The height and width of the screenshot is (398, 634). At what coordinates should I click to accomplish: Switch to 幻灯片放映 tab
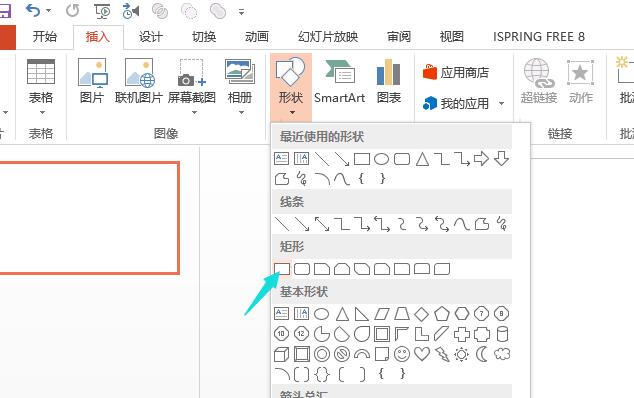point(328,37)
